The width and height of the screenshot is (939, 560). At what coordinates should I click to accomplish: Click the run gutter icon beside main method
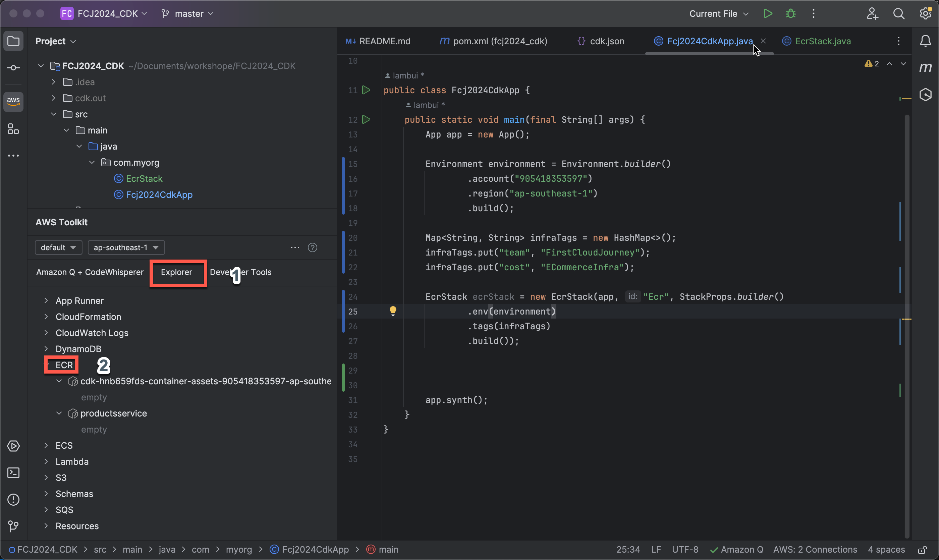pos(366,120)
